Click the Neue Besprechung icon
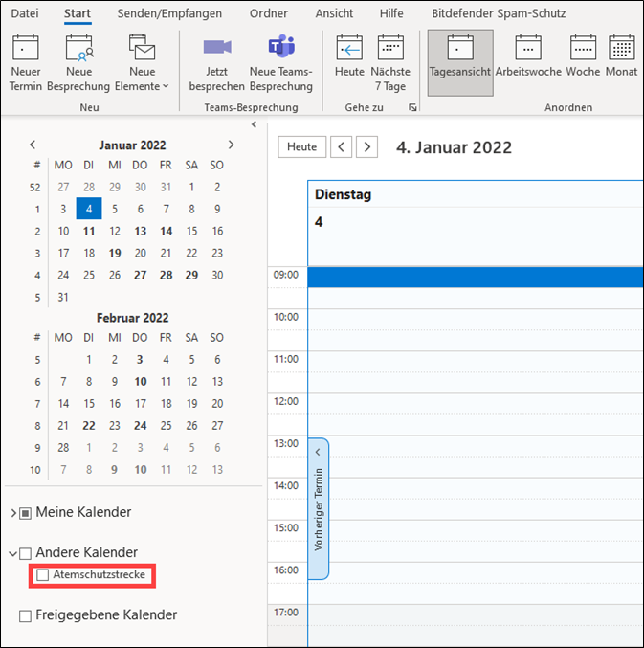Screen dimensions: 644x648 (x=78, y=48)
